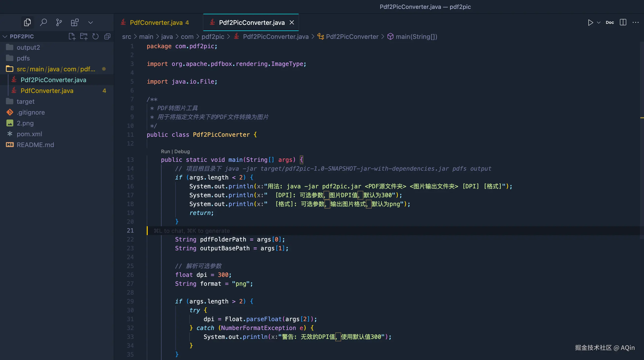Split the editor to the right

point(623,22)
